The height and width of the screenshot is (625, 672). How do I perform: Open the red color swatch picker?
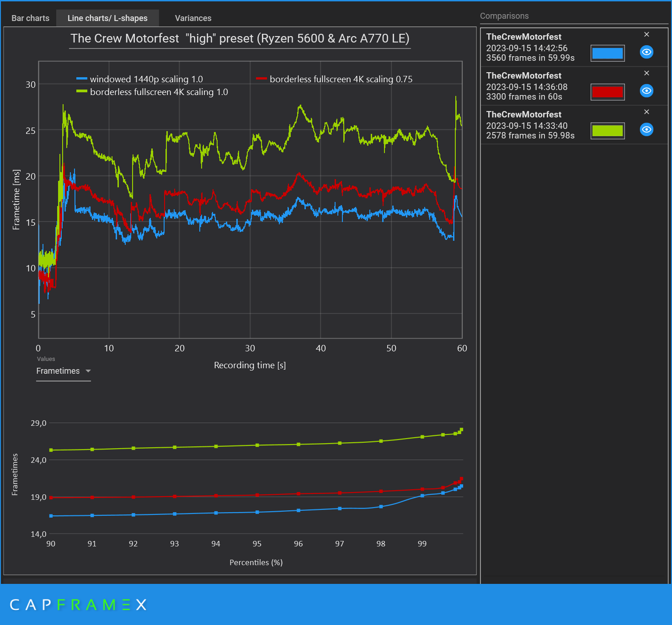608,92
